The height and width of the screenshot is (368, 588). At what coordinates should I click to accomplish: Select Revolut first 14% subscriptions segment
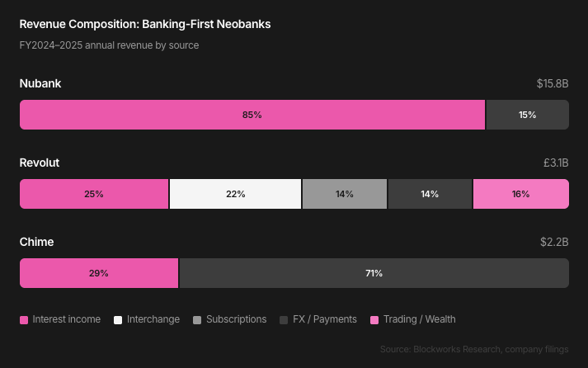[344, 194]
